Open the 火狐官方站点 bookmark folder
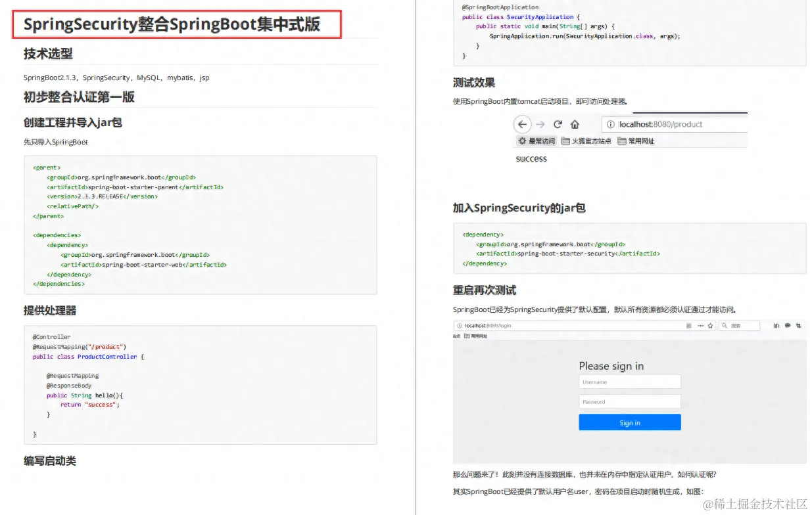 click(586, 141)
